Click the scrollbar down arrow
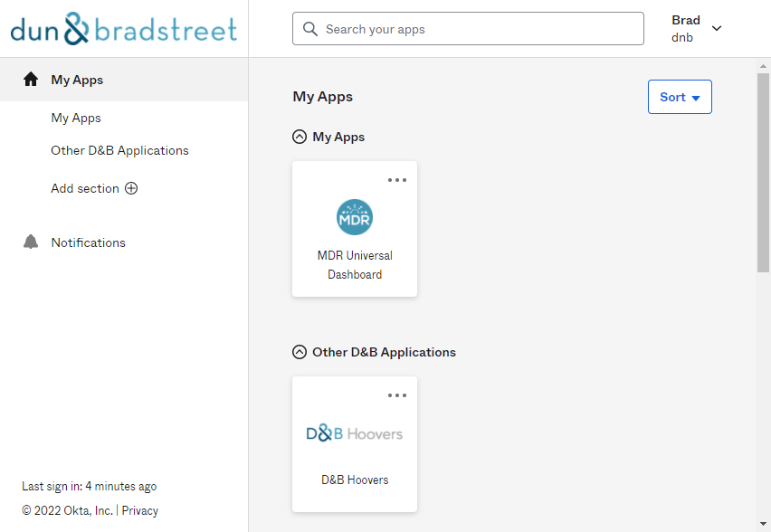Screen dimensions: 771x532 click(763, 524)
